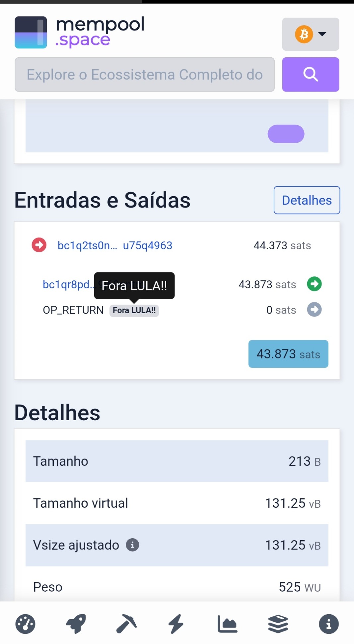Open the dashboard tab in bottom navigation
Image resolution: width=354 pixels, height=644 pixels.
click(x=25, y=624)
